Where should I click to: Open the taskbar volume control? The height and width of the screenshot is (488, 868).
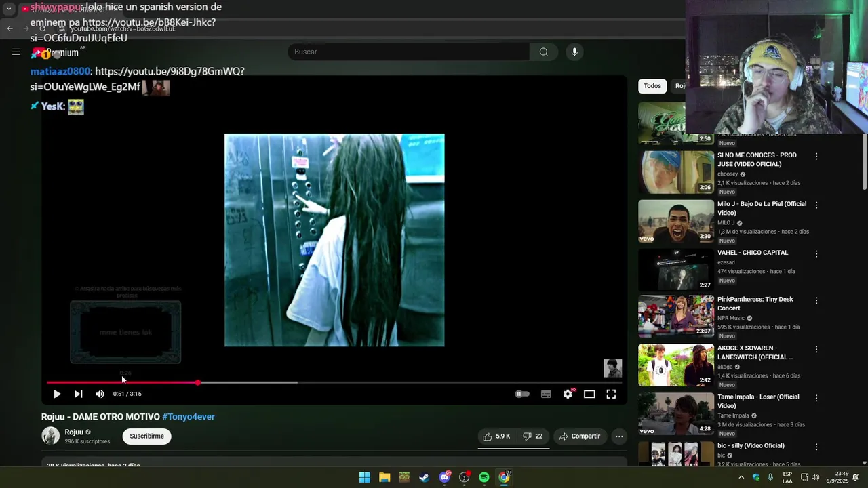pos(815,477)
